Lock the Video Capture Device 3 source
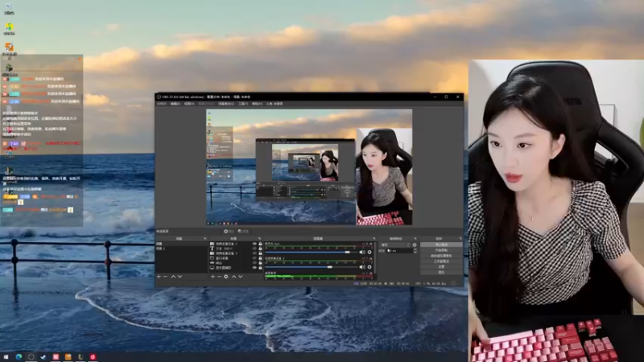Screen dimensions: 644x362 point(260,253)
